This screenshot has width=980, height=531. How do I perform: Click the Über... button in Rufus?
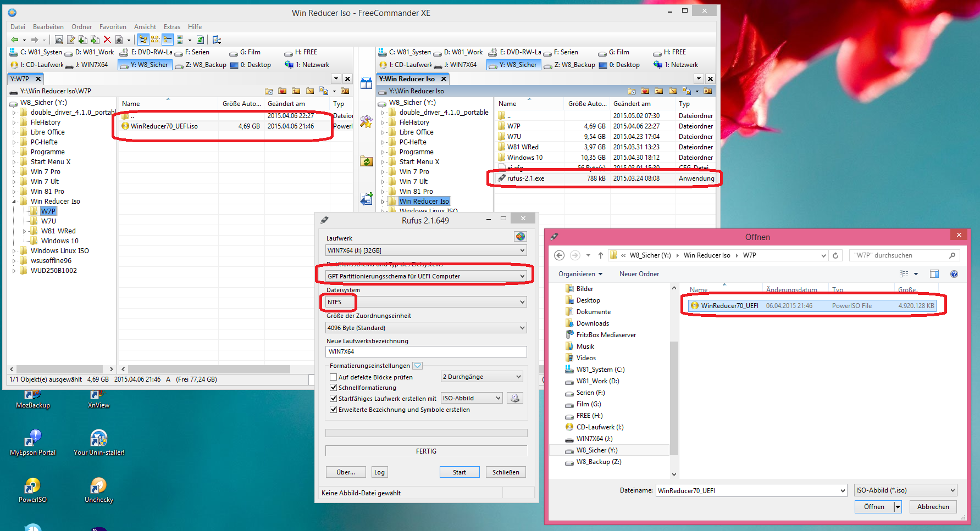point(346,472)
